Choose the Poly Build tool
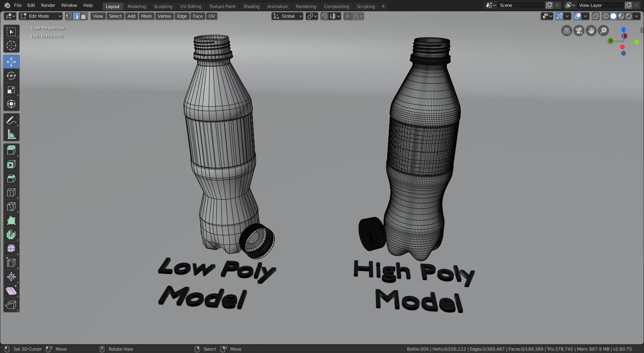The image size is (644, 353). click(11, 221)
